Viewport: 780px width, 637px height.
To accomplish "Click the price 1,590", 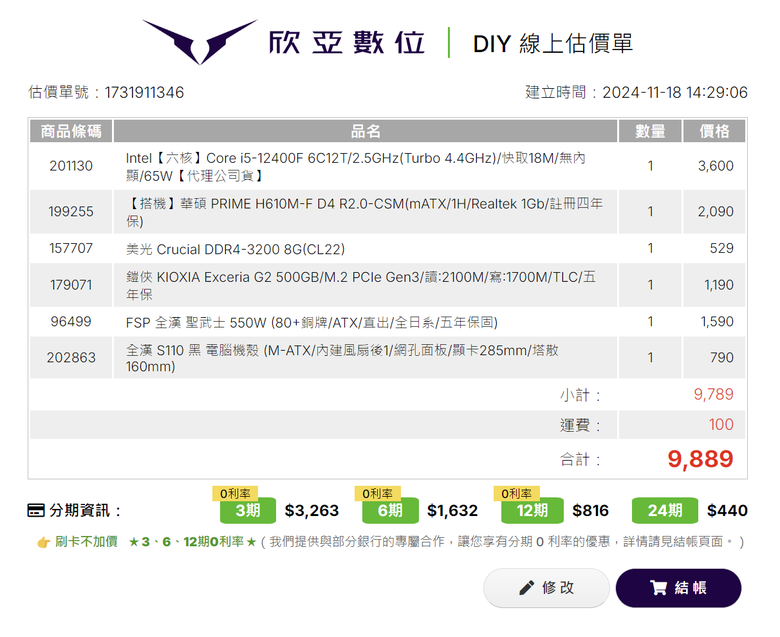I will [x=717, y=322].
